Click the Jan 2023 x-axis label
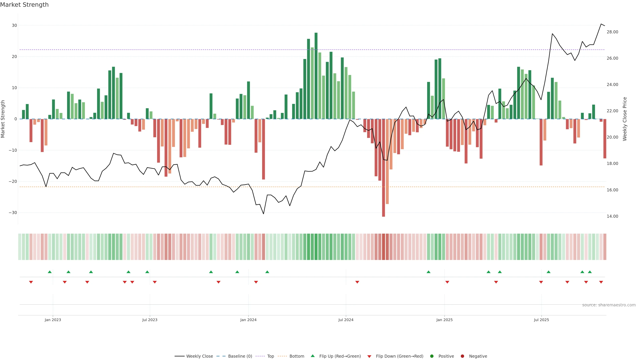The height and width of the screenshot is (362, 644). [53, 320]
